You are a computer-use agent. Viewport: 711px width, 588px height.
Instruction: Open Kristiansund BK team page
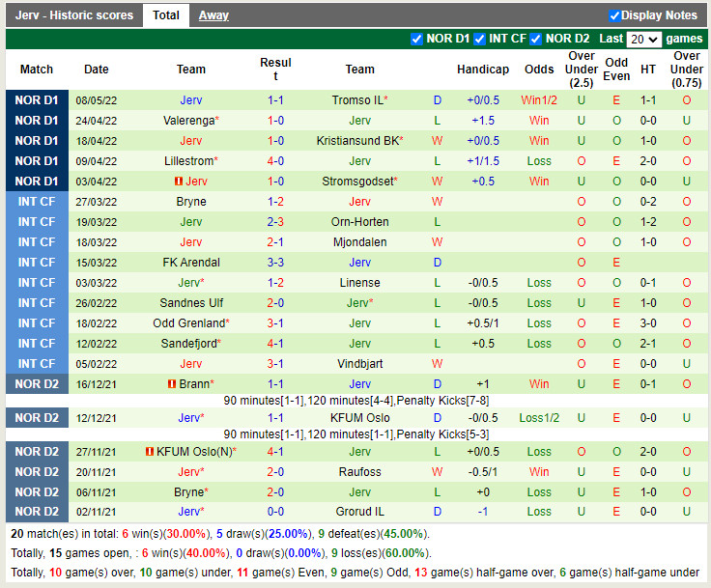point(356,141)
